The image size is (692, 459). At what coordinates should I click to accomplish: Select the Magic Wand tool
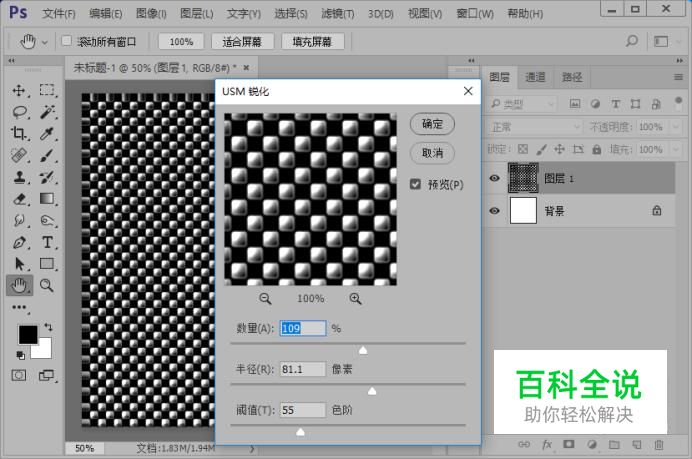pyautogui.click(x=47, y=112)
